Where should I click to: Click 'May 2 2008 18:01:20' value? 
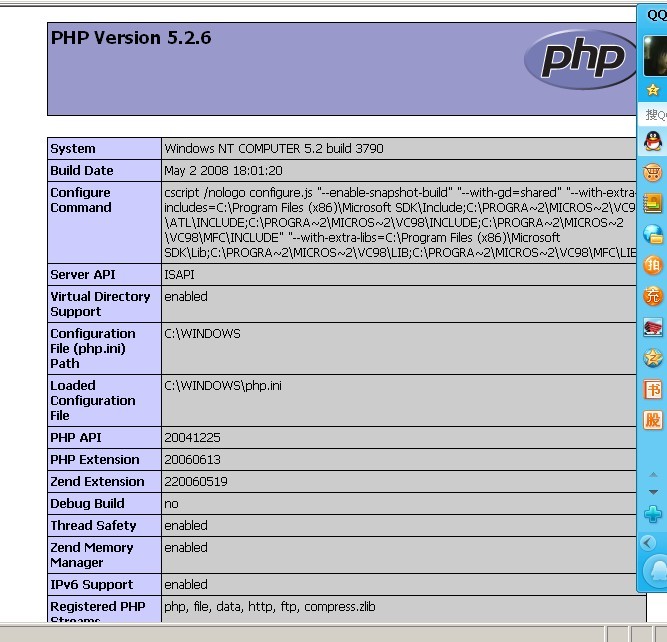click(x=223, y=171)
